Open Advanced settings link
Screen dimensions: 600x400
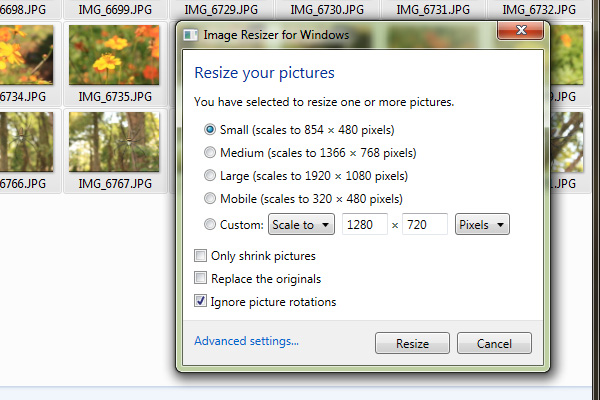246,341
